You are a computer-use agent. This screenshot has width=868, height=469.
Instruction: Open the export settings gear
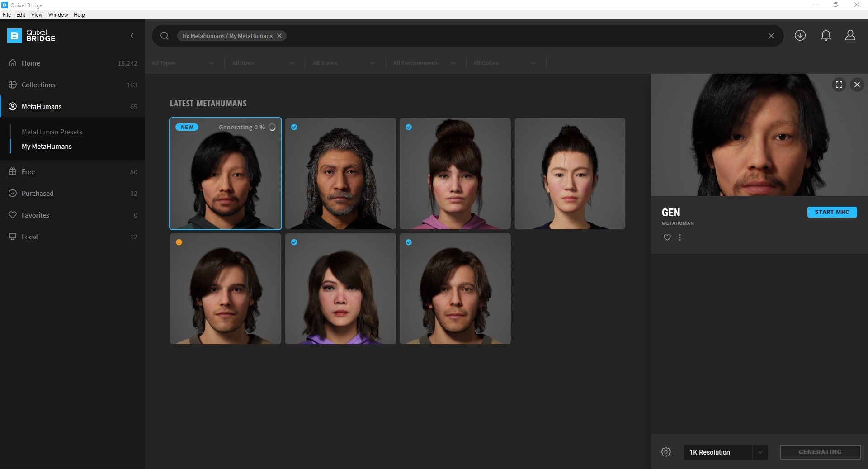tap(665, 452)
